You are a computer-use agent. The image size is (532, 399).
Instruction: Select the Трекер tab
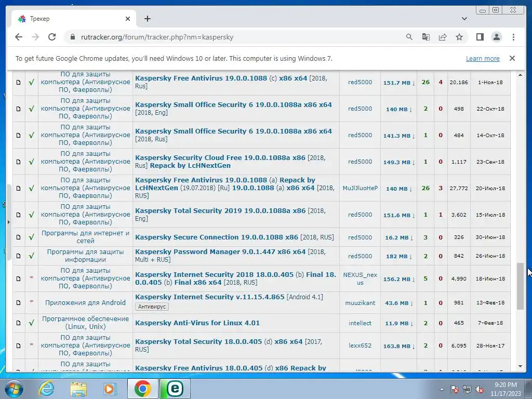pyautogui.click(x=74, y=19)
